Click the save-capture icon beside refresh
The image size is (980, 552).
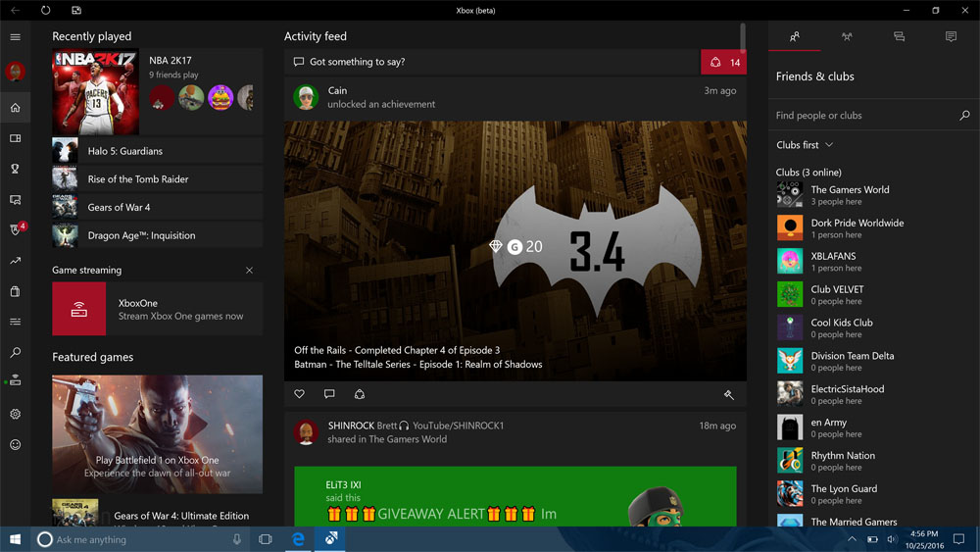(x=76, y=10)
